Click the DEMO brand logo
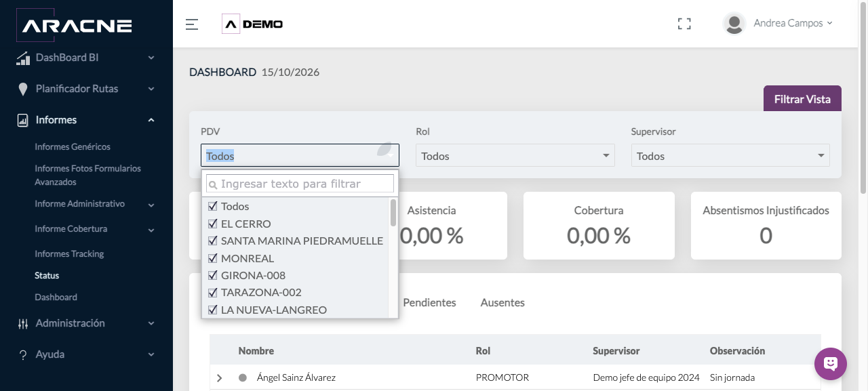 252,24
